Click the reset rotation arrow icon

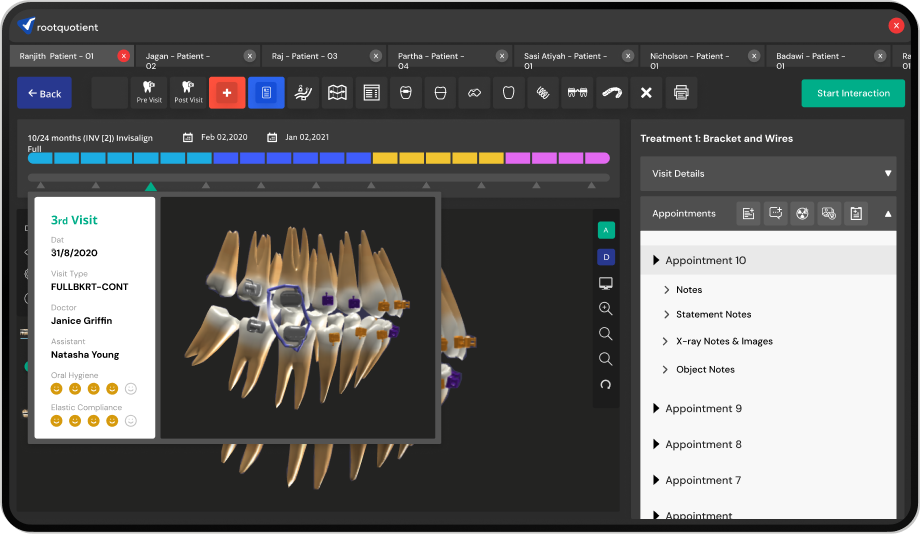coord(606,385)
